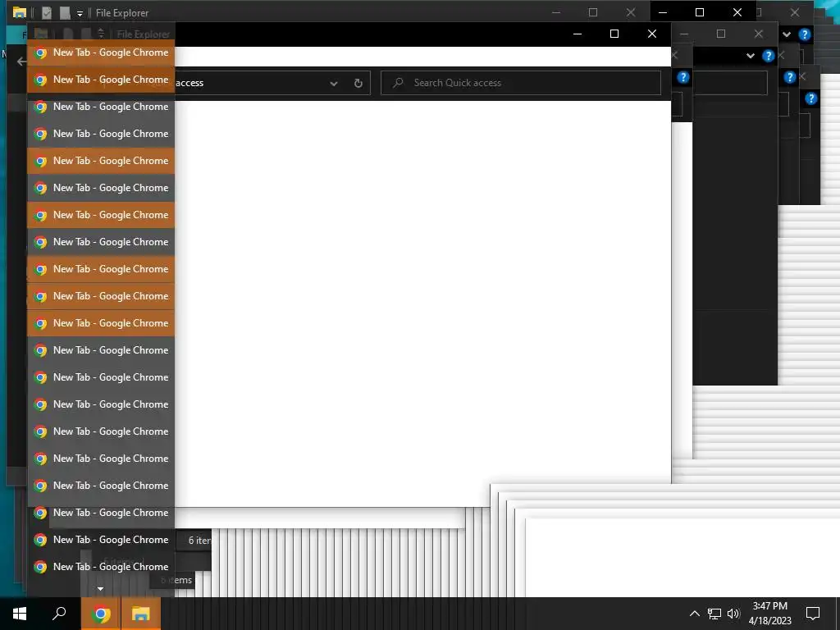Close the front File Explorer window
840x630 pixels.
[x=652, y=34]
